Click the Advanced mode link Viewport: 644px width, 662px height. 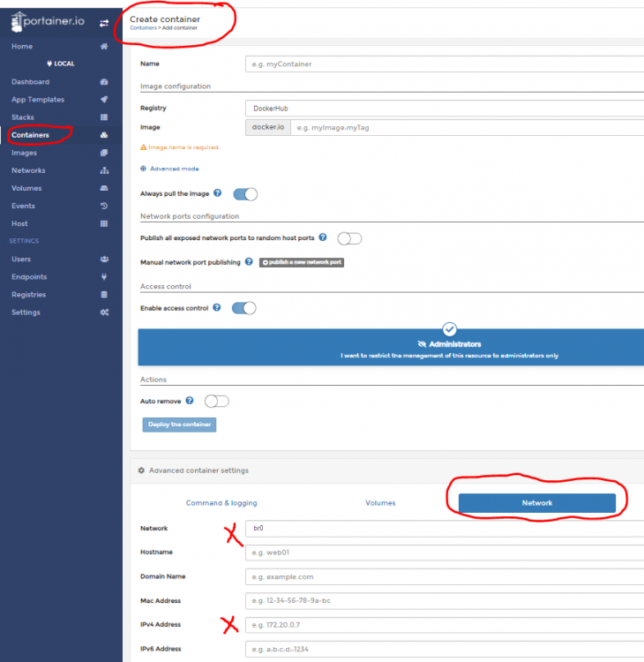[x=175, y=169]
